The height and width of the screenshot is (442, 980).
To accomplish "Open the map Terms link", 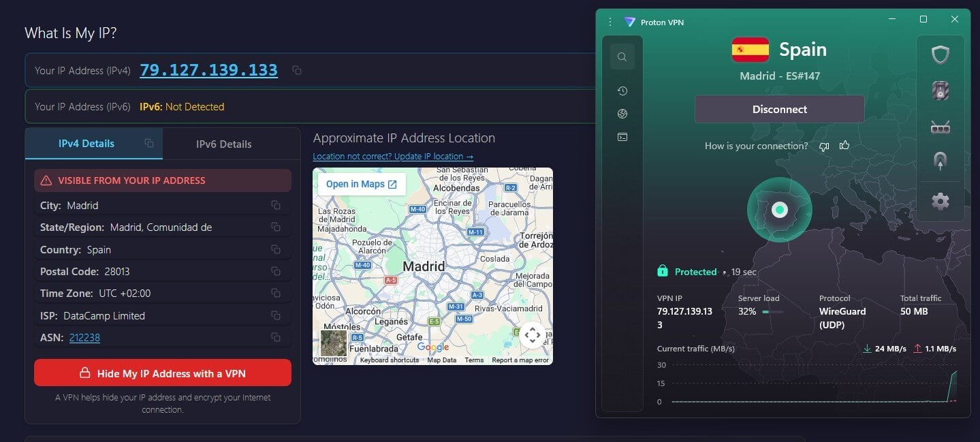I will point(474,360).
